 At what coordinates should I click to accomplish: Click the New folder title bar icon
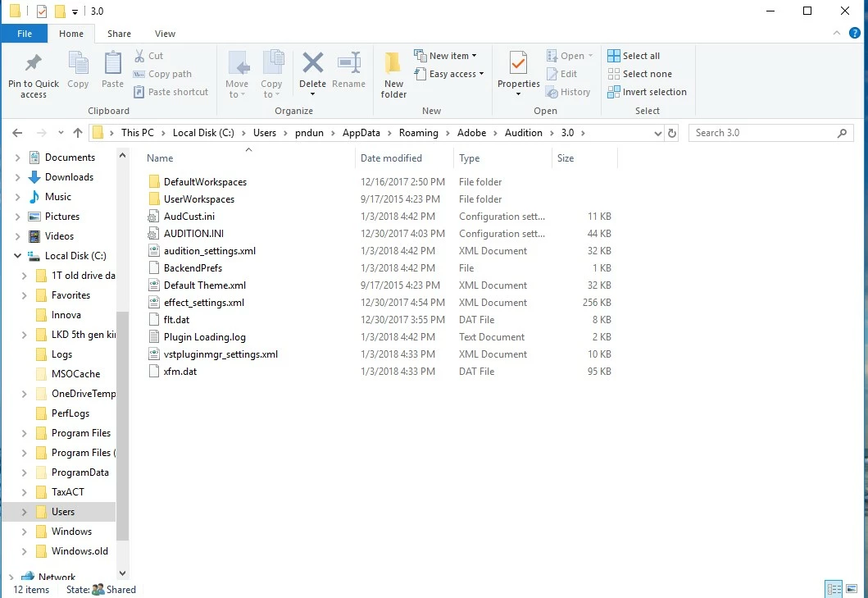60,11
